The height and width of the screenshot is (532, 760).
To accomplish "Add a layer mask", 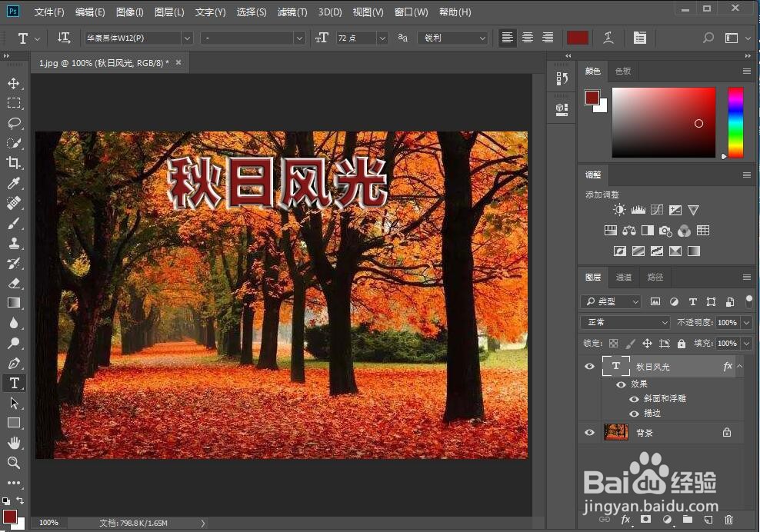I will (x=645, y=520).
